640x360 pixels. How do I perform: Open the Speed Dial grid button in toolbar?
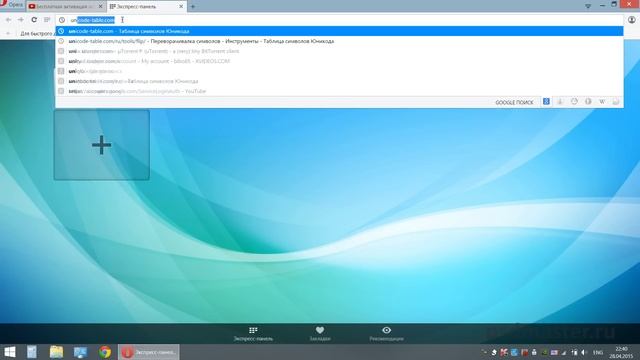click(47, 20)
